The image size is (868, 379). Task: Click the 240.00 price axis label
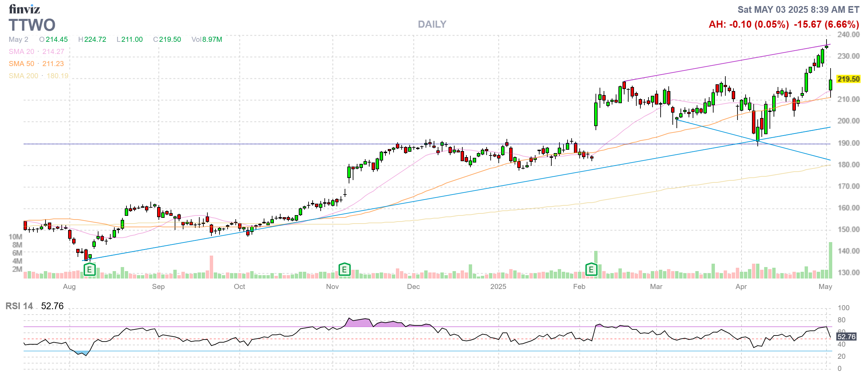point(848,34)
